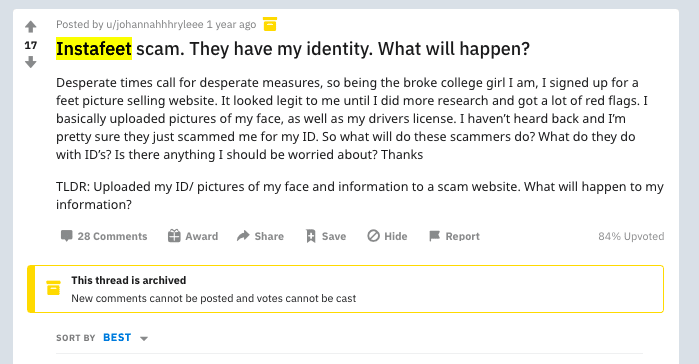Click the Share arrow icon
Image resolution: width=699 pixels, height=364 pixels.
243,236
